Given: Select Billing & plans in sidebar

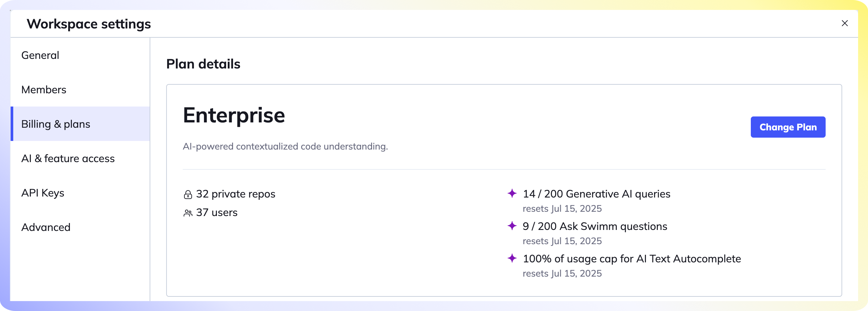Looking at the screenshot, I should [x=80, y=124].
